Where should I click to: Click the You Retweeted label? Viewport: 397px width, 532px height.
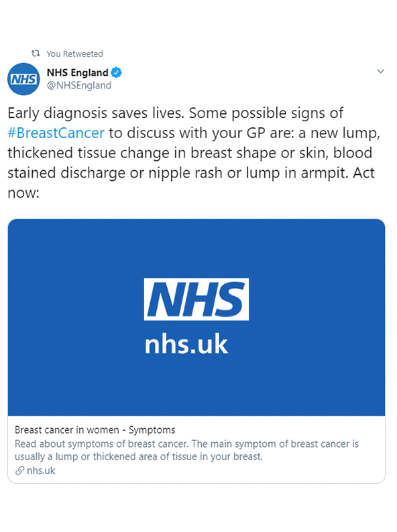tap(74, 54)
